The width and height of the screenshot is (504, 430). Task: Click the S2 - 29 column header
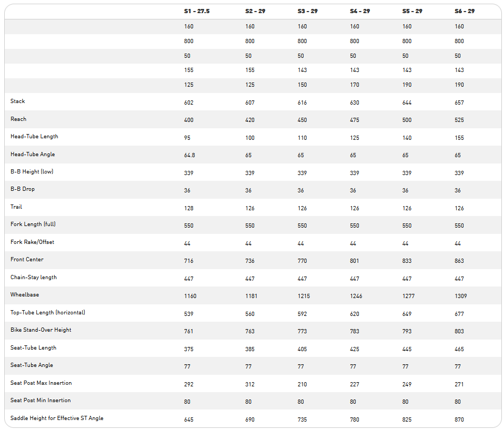[x=255, y=11]
